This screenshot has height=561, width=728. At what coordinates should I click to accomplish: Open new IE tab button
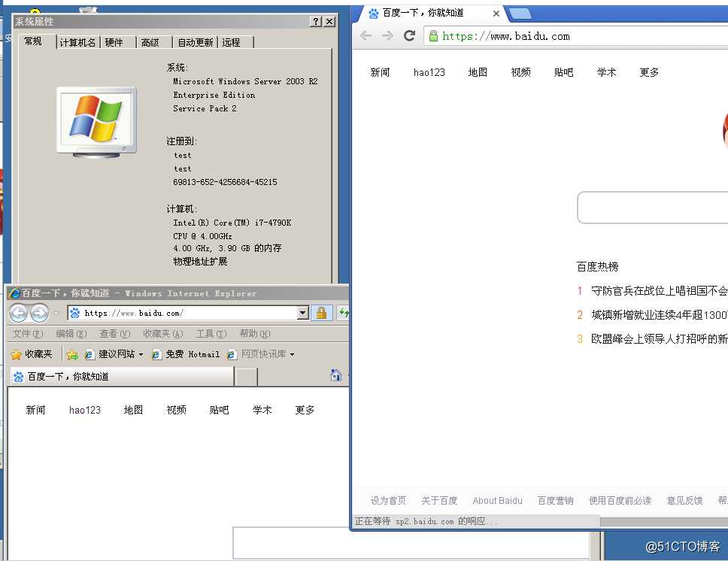[x=246, y=377]
